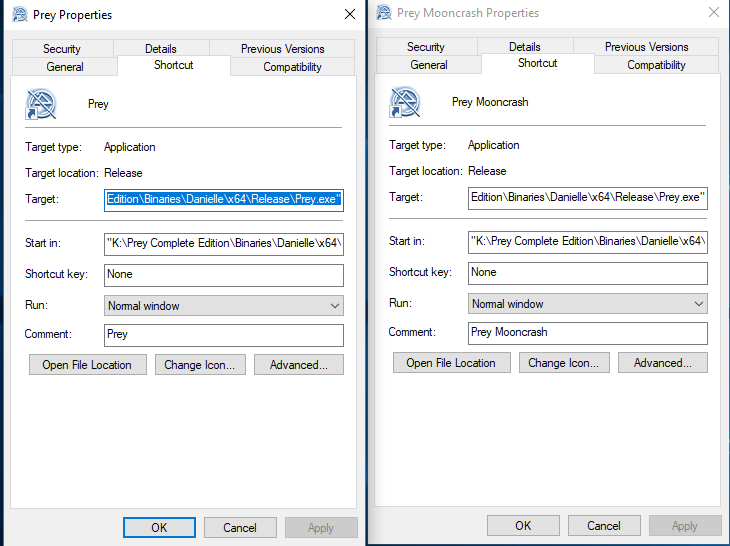Click Change Icon in Prey Properties
Image resolution: width=730 pixels, height=546 pixels.
[200, 365]
